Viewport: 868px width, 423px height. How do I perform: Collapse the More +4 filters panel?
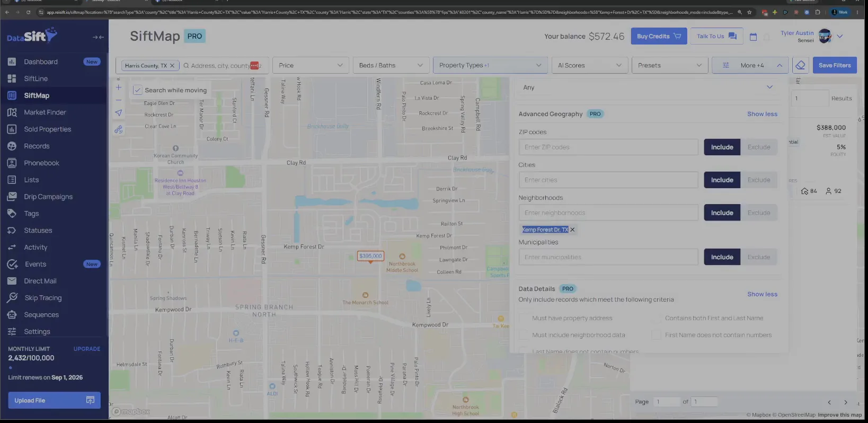(x=750, y=65)
